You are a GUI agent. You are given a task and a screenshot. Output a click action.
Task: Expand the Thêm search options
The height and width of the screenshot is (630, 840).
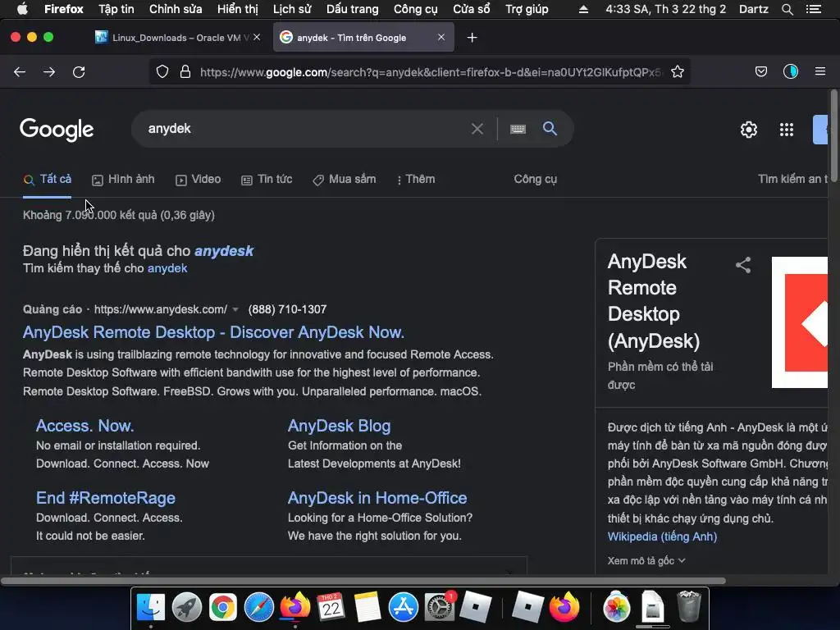[x=416, y=180]
